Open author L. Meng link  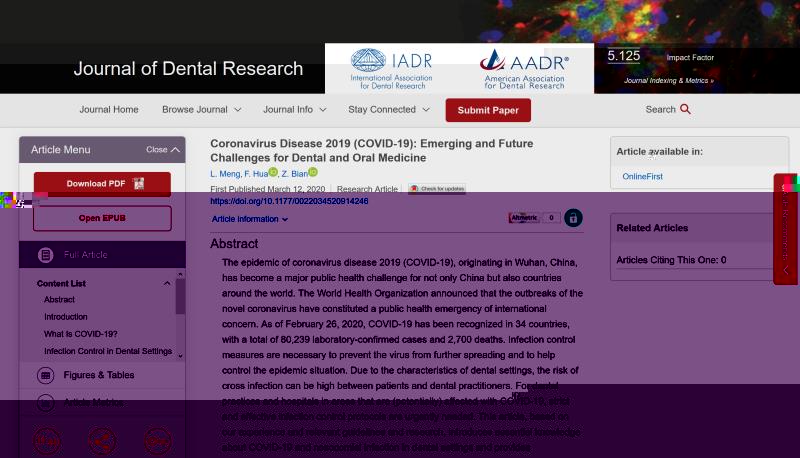coord(224,174)
